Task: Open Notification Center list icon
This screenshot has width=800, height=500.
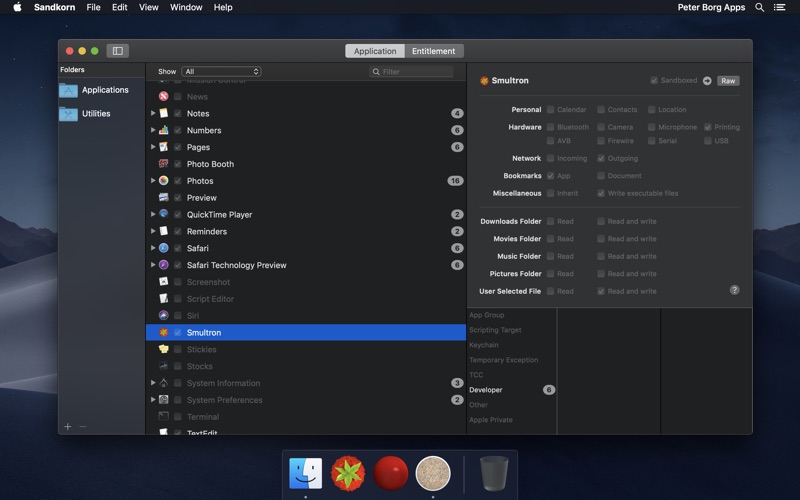Action: pos(779,7)
